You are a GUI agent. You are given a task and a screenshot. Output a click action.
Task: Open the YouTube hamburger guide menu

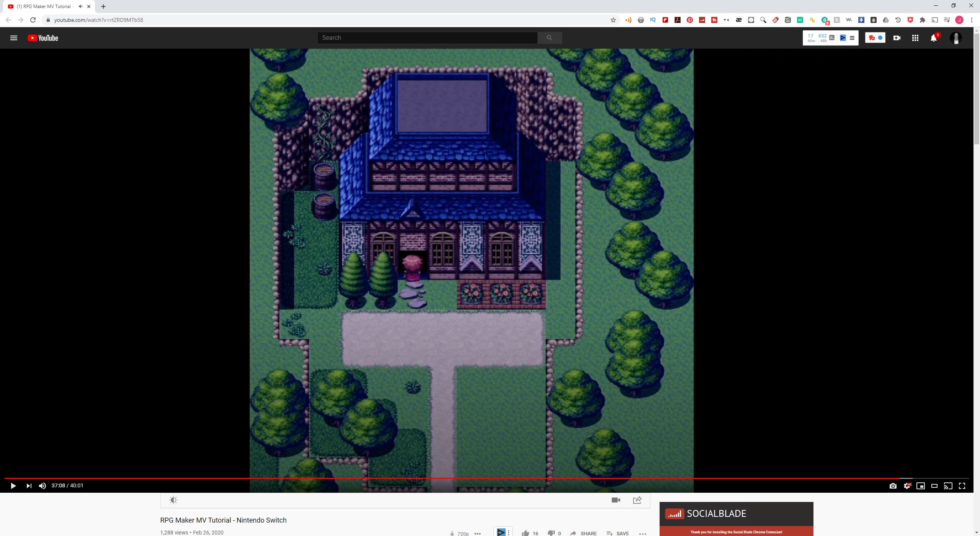tap(14, 38)
